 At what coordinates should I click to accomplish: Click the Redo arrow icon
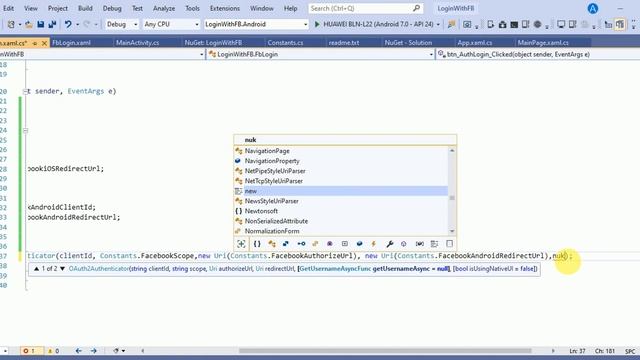87,24
